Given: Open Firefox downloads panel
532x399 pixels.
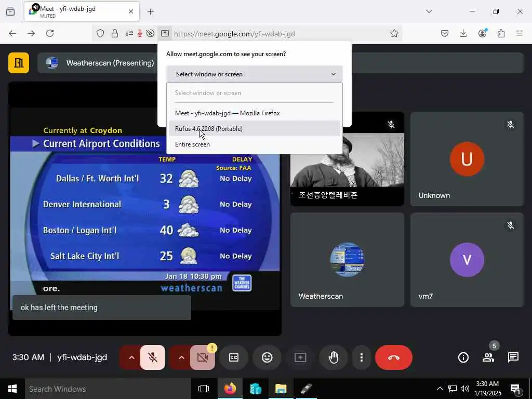Looking at the screenshot, I should click(463, 33).
